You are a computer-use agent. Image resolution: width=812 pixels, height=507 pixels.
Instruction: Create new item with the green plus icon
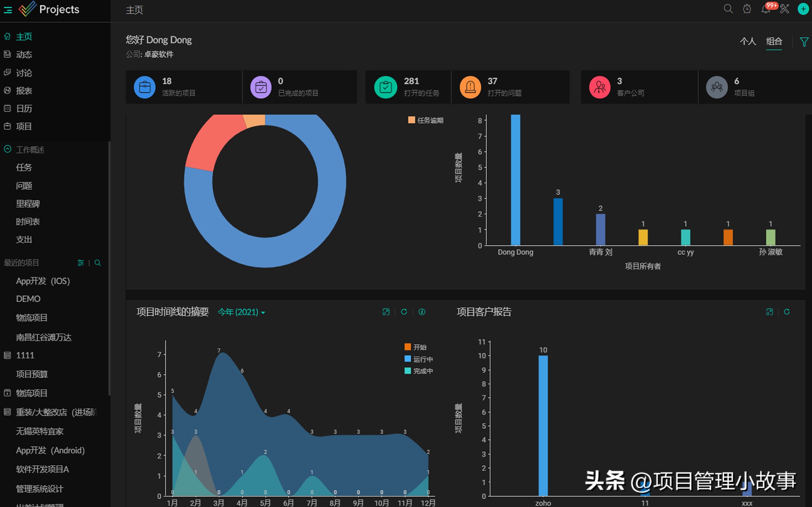[803, 9]
